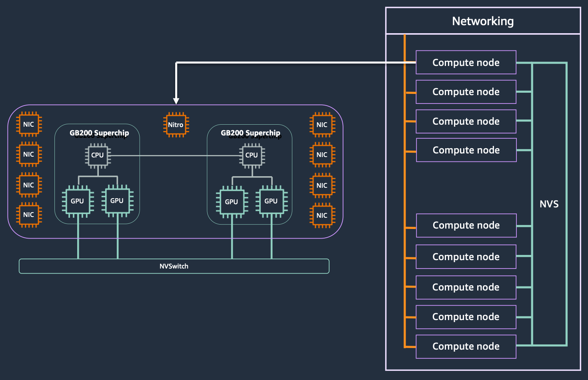Pick the left GPU in the right GB200 Superchip
The width and height of the screenshot is (588, 380).
tap(232, 202)
